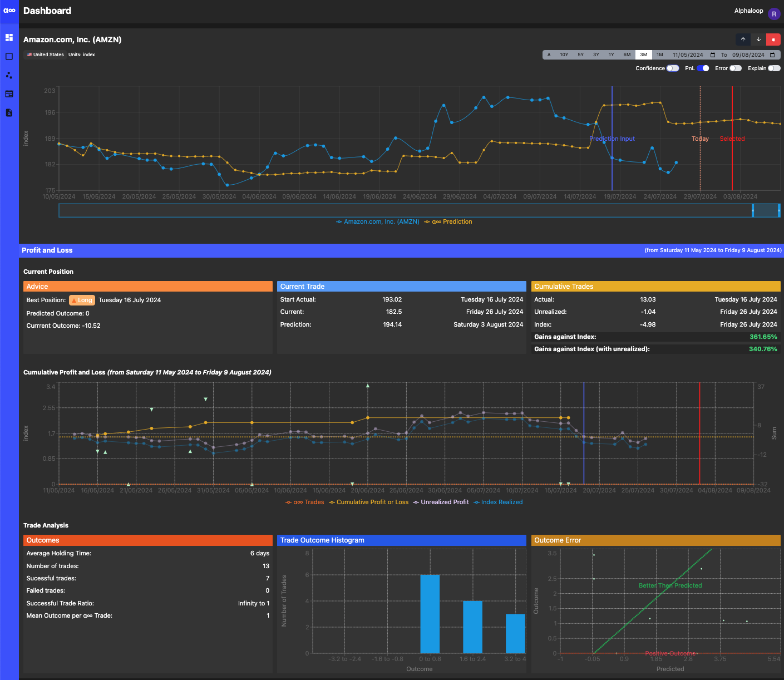Enable the Explain switch
784x680 pixels.
774,68
